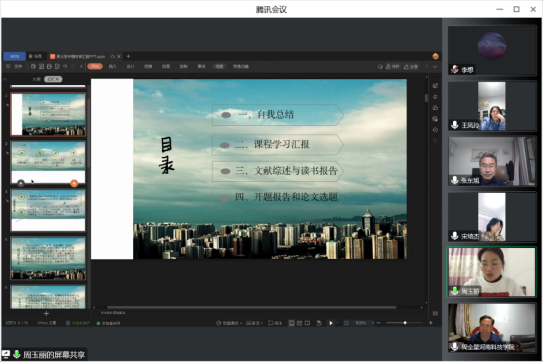Click the zoom slider handle
543x363 pixels.
tap(405, 323)
